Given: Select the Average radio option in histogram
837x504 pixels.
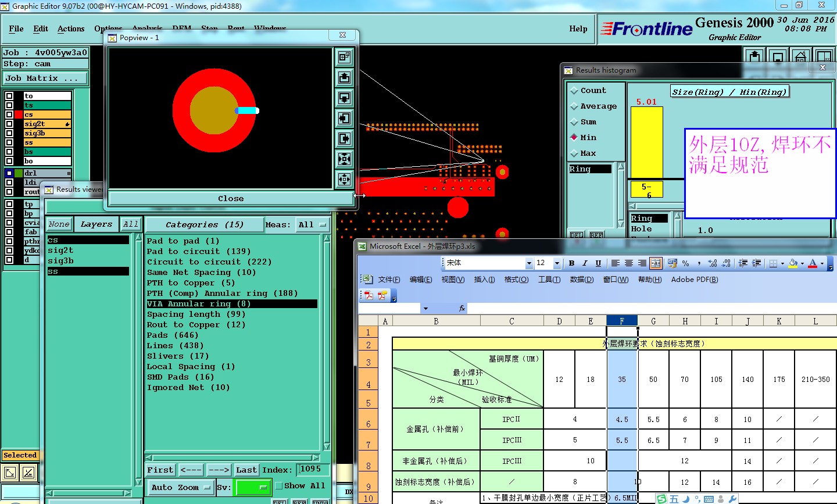Looking at the screenshot, I should click(574, 106).
